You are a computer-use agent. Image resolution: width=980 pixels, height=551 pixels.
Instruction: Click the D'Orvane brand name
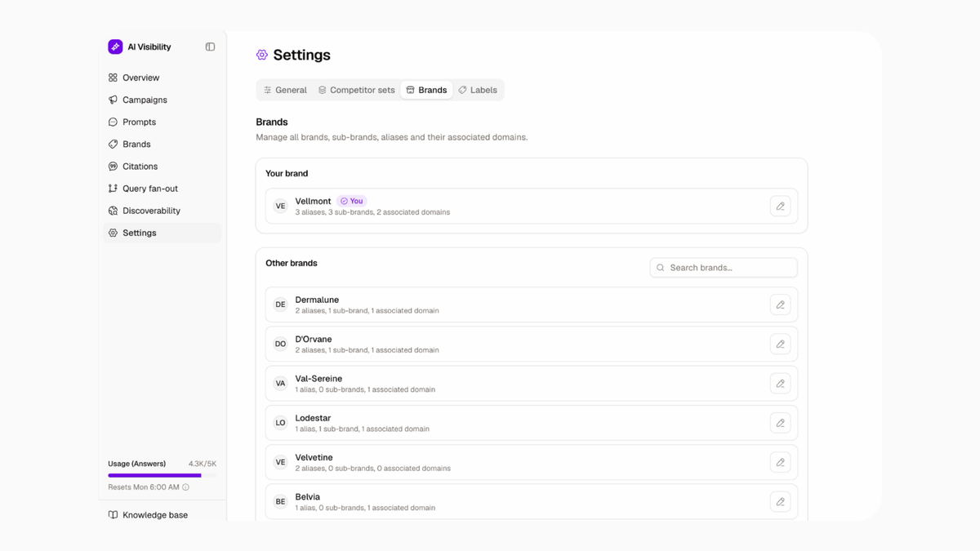[314, 339]
